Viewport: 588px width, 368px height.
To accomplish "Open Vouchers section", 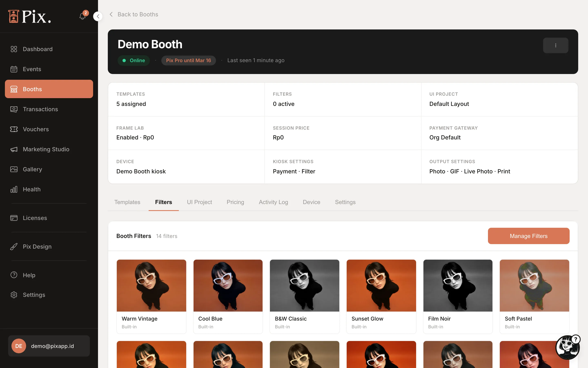I will 49,129.
